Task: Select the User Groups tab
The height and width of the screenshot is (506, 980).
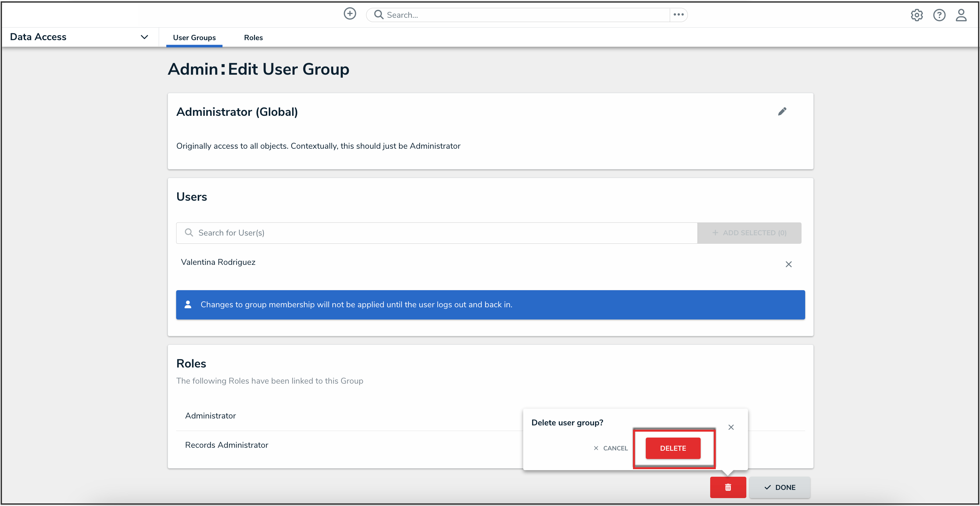Action: 194,37
